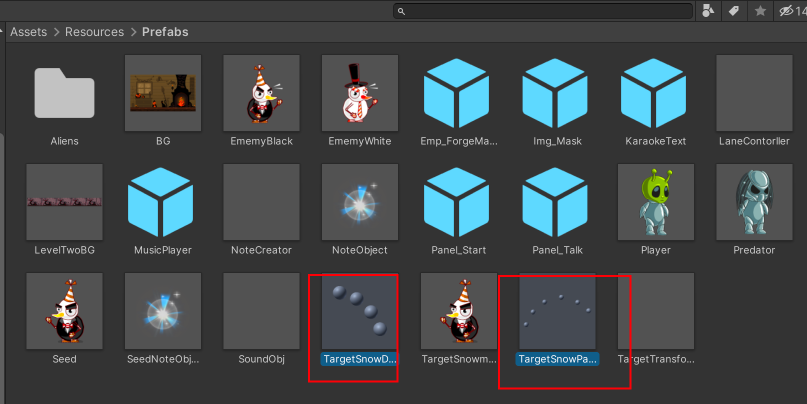Go to Assets in breadcrumb
Screen dimensions: 807x404
(x=28, y=32)
